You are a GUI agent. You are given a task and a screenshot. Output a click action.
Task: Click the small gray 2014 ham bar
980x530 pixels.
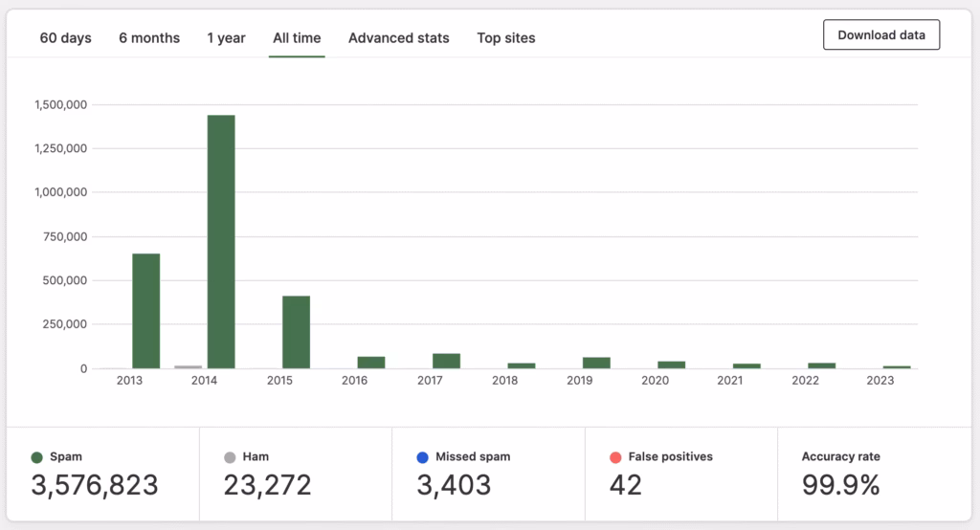pyautogui.click(x=188, y=366)
